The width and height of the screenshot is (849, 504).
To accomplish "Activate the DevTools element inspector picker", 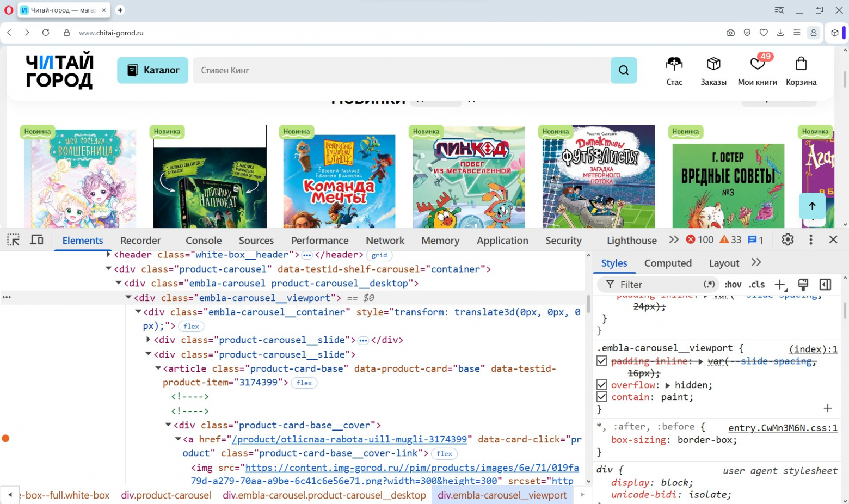I will (x=13, y=239).
